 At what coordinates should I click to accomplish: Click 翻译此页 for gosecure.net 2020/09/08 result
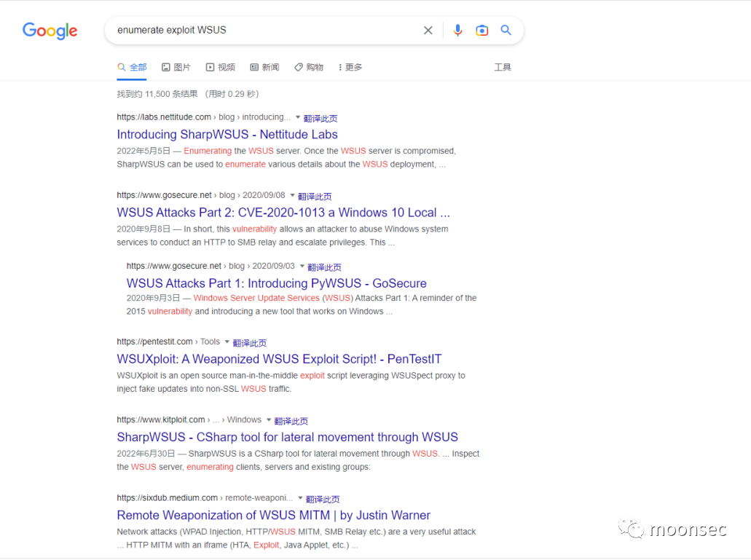coord(315,196)
